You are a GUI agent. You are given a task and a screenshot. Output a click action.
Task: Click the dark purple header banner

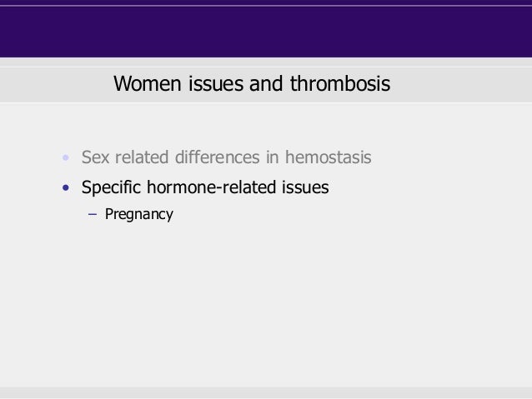(x=266, y=32)
